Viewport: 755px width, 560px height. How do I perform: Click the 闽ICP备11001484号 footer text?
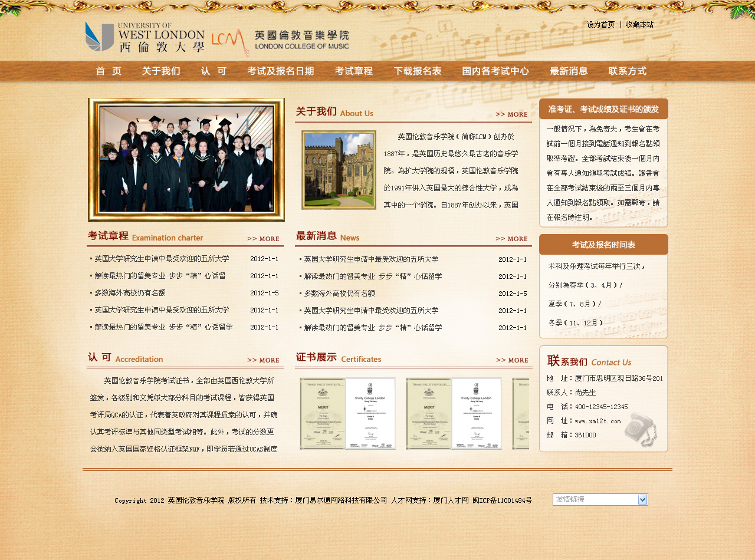click(x=502, y=500)
